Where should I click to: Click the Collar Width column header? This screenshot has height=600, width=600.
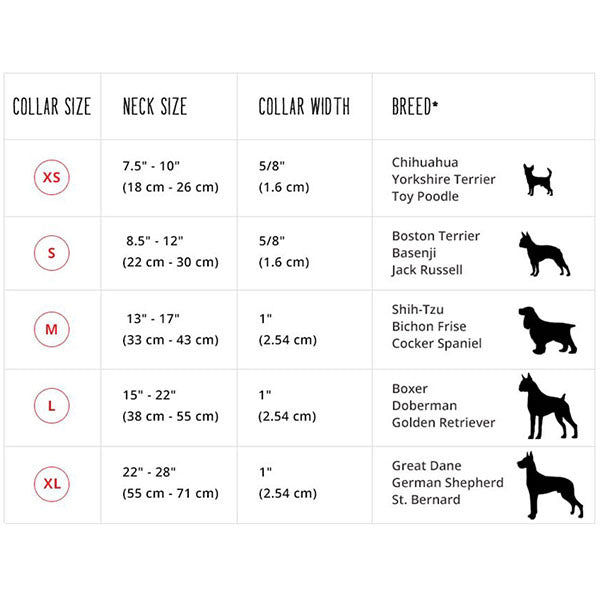(304, 106)
